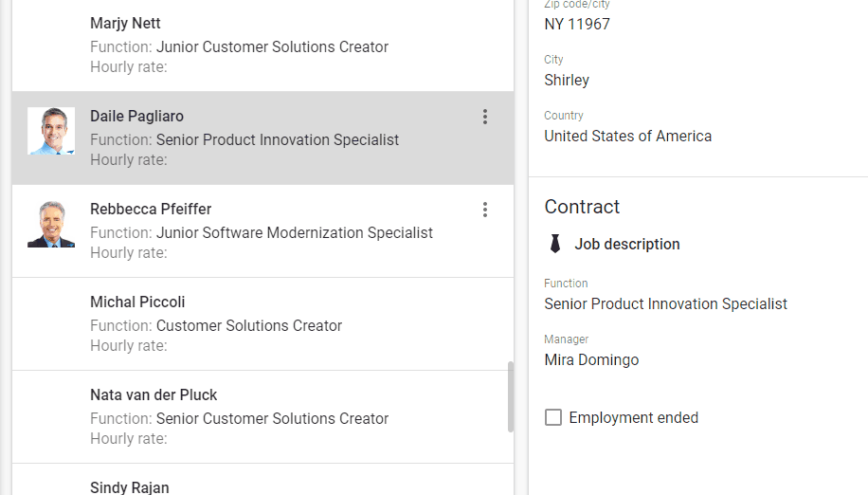The height and width of the screenshot is (495, 868).
Task: Click the Job description heading
Action: [626, 244]
